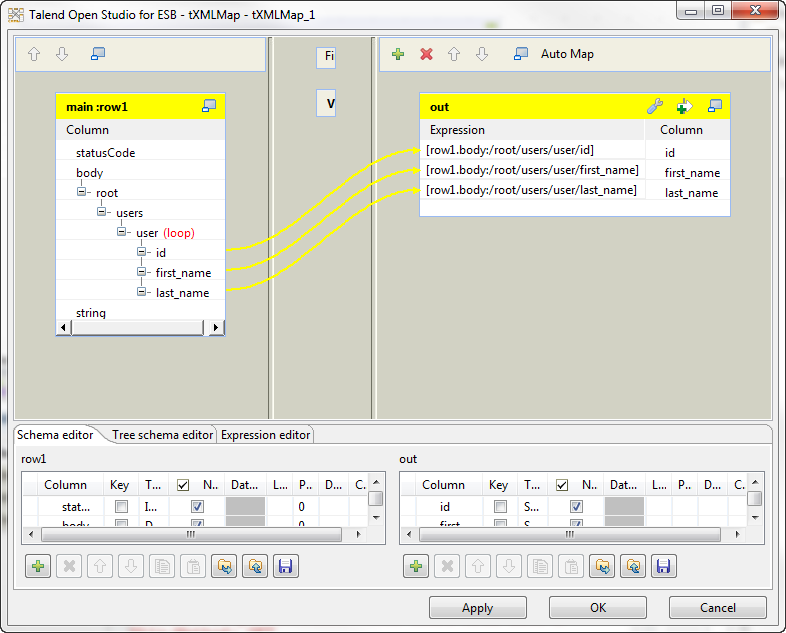Screen dimensions: 786x633
Task: Switch to the Tree schema editor tab
Action: (162, 435)
